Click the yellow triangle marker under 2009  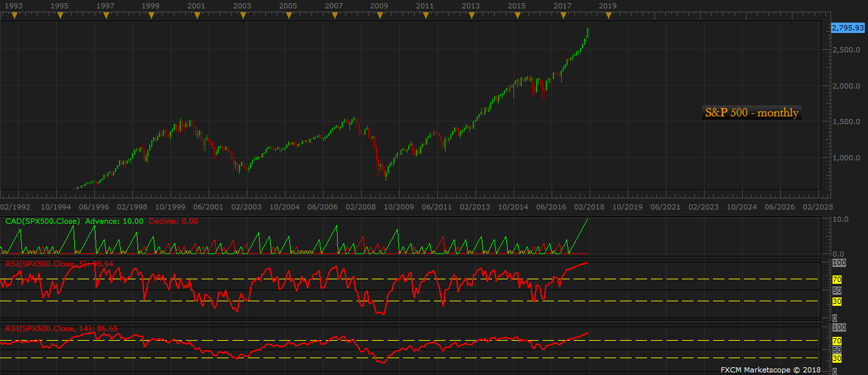coord(380,16)
